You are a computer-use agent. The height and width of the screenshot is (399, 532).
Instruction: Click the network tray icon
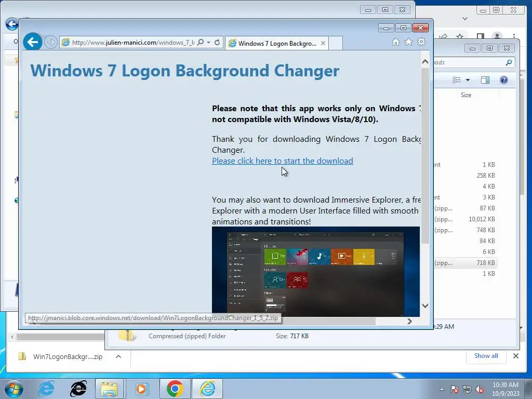tap(467, 389)
